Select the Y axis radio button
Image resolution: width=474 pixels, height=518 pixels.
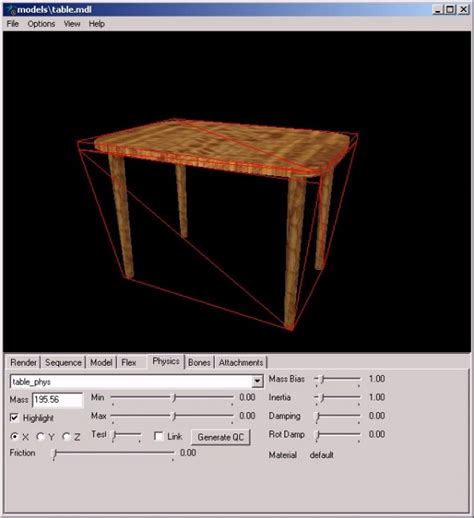pyautogui.click(x=40, y=436)
